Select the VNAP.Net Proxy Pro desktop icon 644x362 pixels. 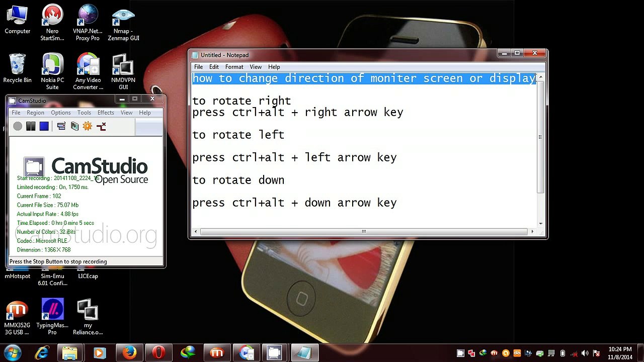click(88, 23)
